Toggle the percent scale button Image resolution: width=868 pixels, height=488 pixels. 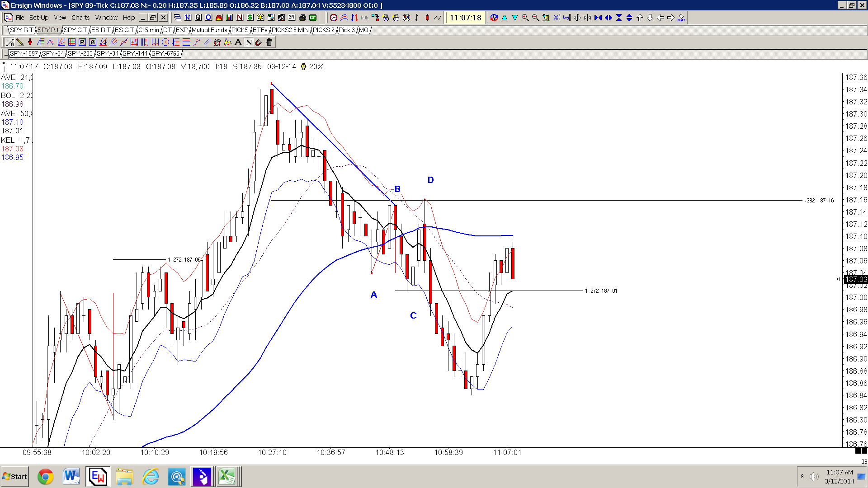click(556, 18)
